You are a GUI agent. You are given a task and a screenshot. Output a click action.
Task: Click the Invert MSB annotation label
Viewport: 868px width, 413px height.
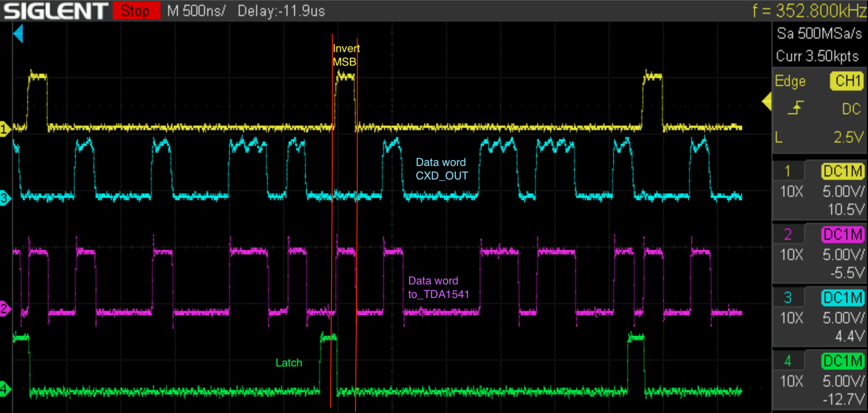coord(346,55)
